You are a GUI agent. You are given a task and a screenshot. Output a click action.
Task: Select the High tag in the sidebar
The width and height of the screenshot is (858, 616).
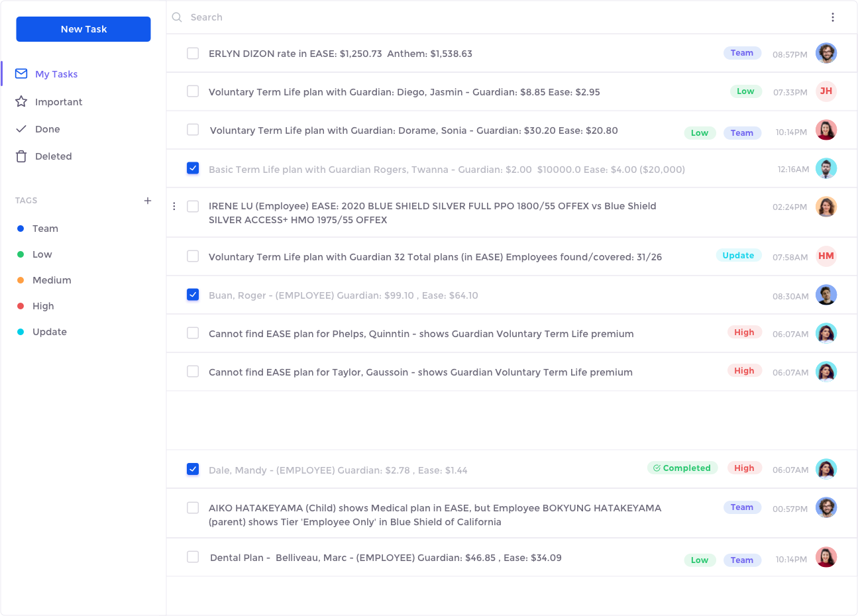(x=43, y=306)
